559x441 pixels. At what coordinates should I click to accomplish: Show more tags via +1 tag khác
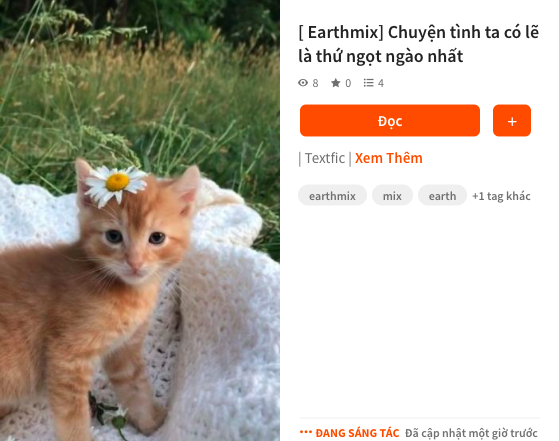pyautogui.click(x=501, y=196)
